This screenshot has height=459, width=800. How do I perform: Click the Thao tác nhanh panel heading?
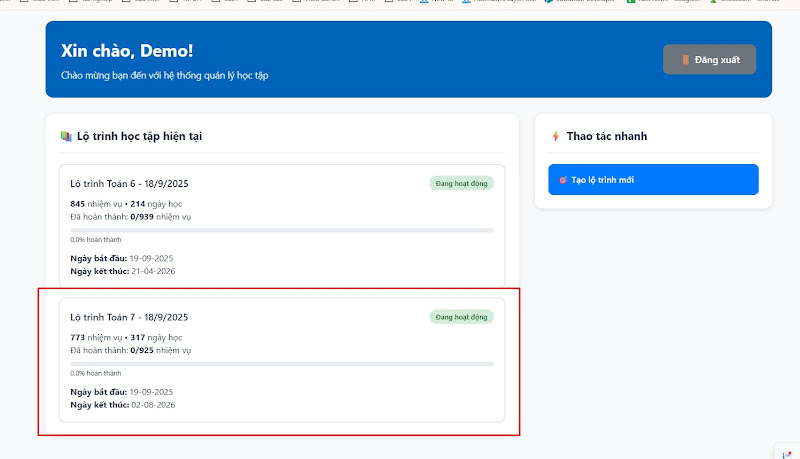606,136
